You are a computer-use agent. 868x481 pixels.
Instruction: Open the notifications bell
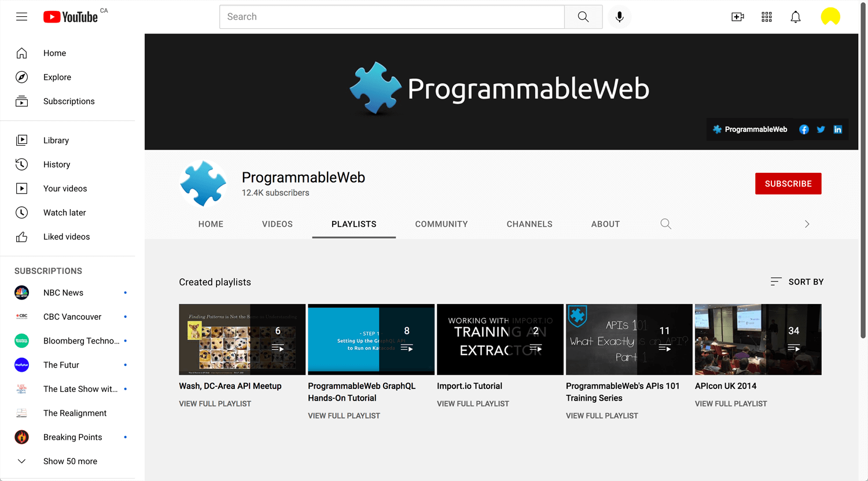796,17
